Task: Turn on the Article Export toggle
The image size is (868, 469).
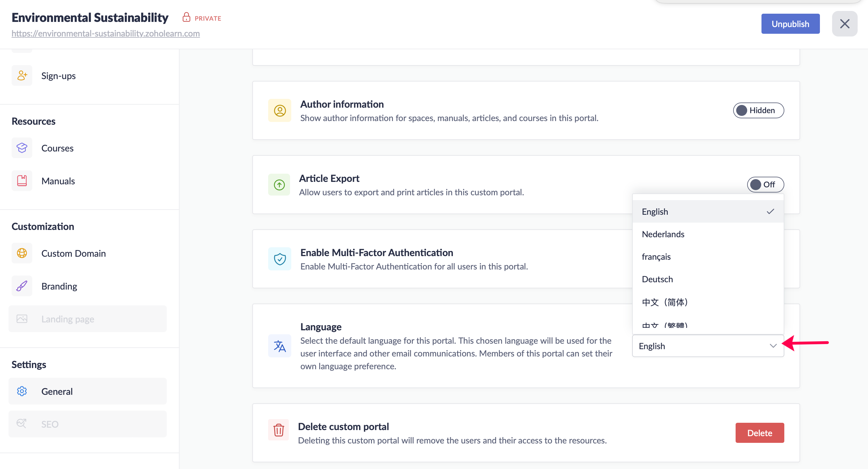Action: point(765,185)
